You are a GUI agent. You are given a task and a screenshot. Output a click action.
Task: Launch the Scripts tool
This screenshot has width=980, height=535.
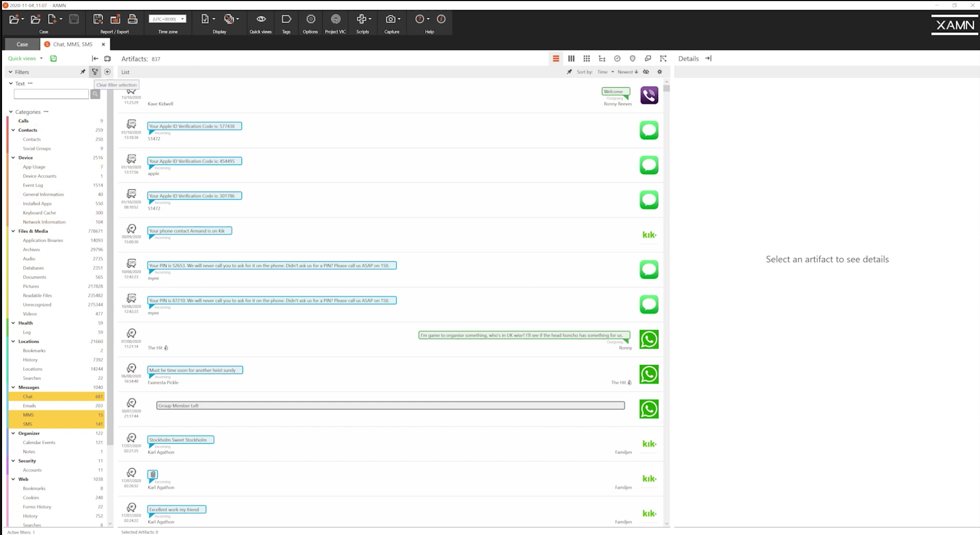tap(363, 23)
